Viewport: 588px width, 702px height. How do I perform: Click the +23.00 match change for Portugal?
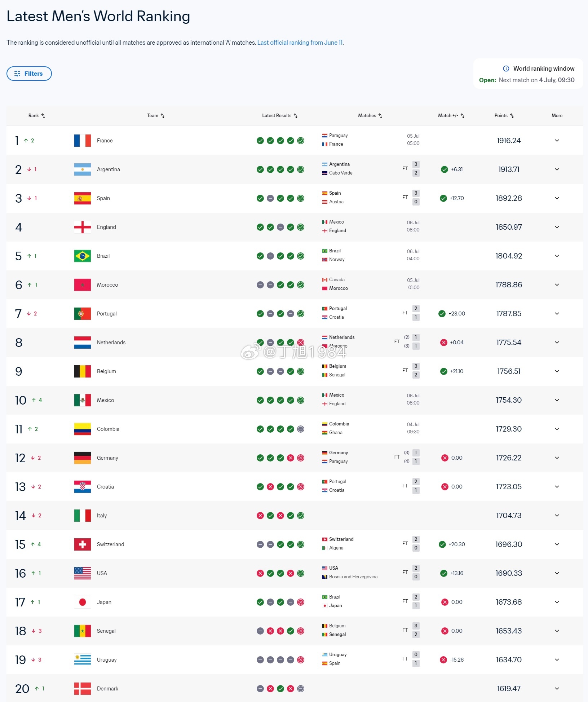(x=457, y=314)
